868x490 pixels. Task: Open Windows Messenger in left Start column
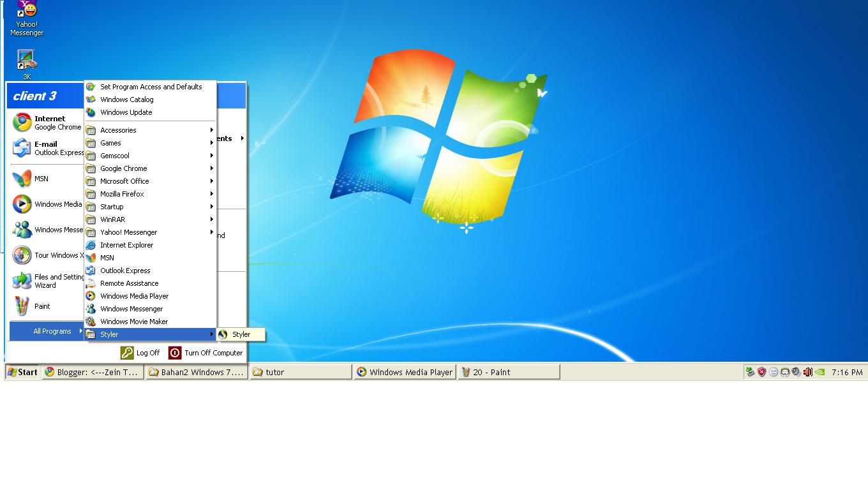47,230
